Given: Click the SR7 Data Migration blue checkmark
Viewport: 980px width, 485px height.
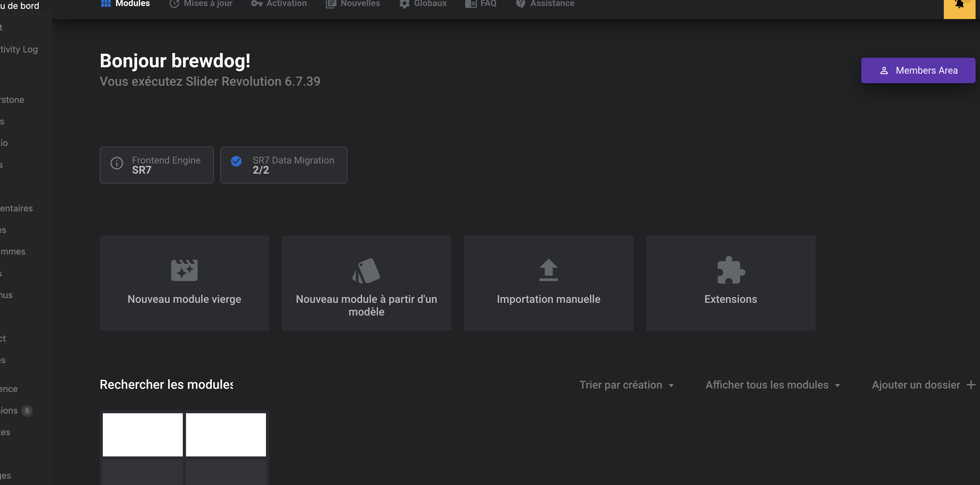Looking at the screenshot, I should (x=236, y=161).
